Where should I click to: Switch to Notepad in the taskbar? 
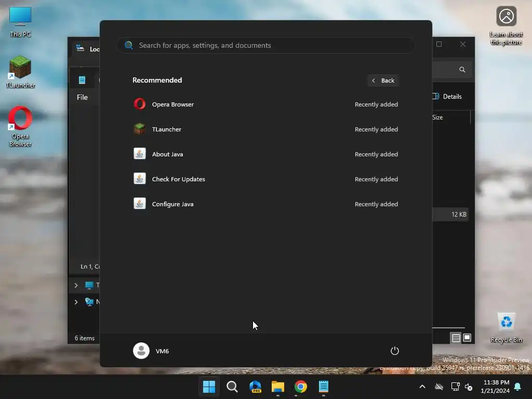click(x=324, y=387)
